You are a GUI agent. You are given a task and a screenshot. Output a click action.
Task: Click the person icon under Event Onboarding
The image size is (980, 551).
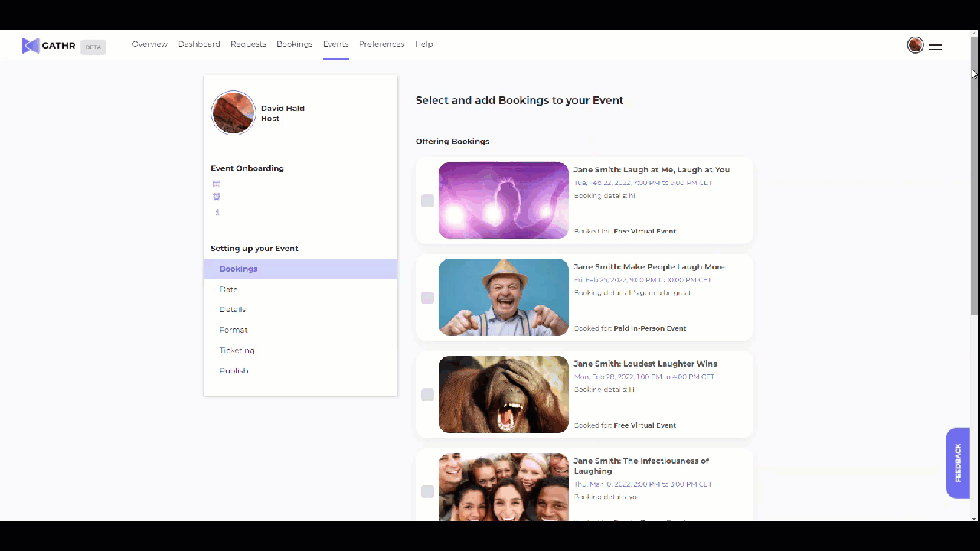coord(217,212)
